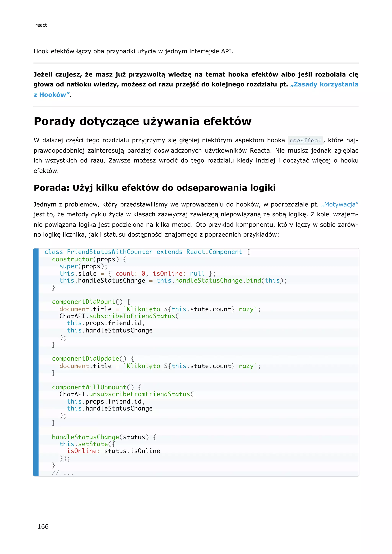Click 'ChatAPI.subscribeToFriendStatus(' in the code
The width and height of the screenshot is (392, 554).
tap(119, 316)
